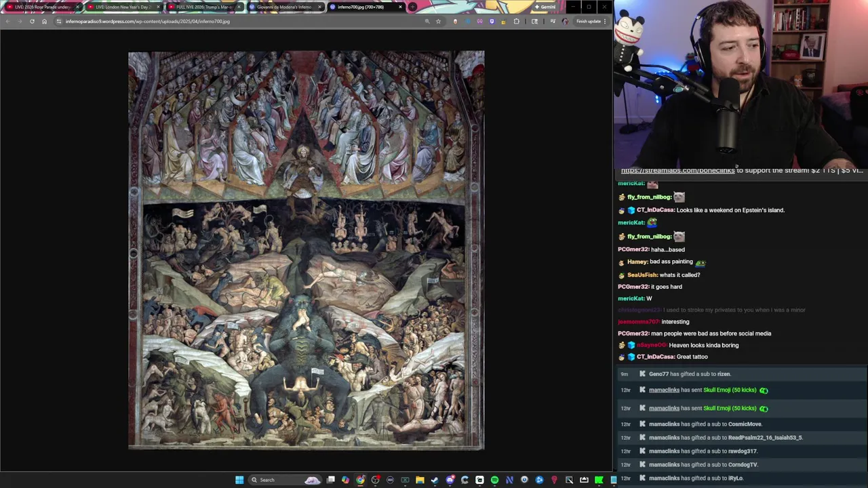Open Task View on the taskbar
868x488 pixels.
point(330,480)
